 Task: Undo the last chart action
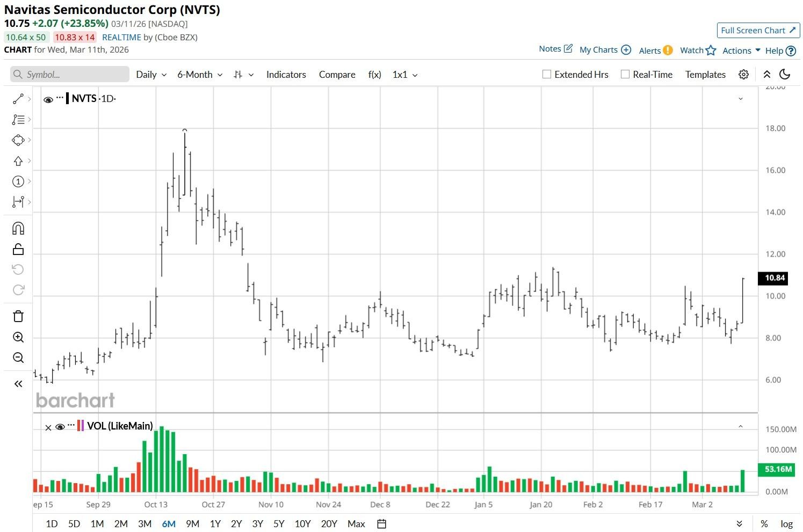[18, 269]
